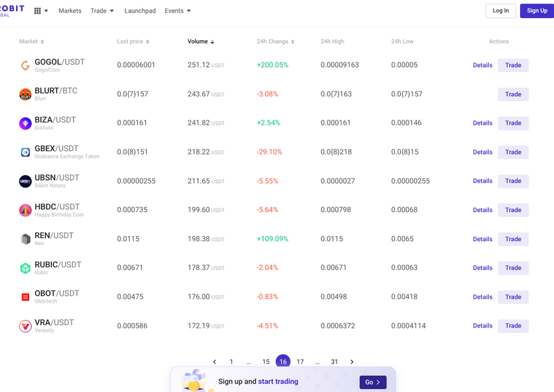Click the BIZA purple diamond icon
The height and width of the screenshot is (392, 554).
(x=25, y=123)
